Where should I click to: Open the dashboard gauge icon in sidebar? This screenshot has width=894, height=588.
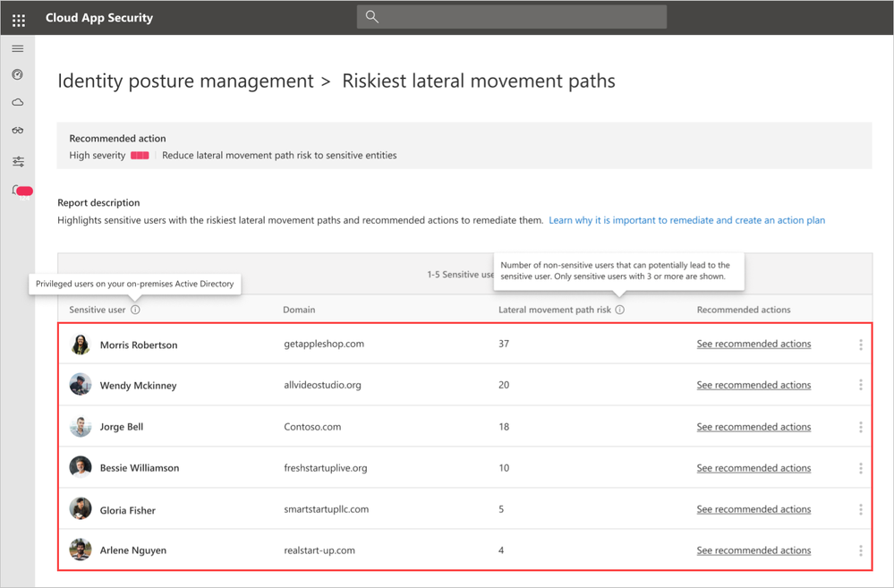pyautogui.click(x=18, y=74)
